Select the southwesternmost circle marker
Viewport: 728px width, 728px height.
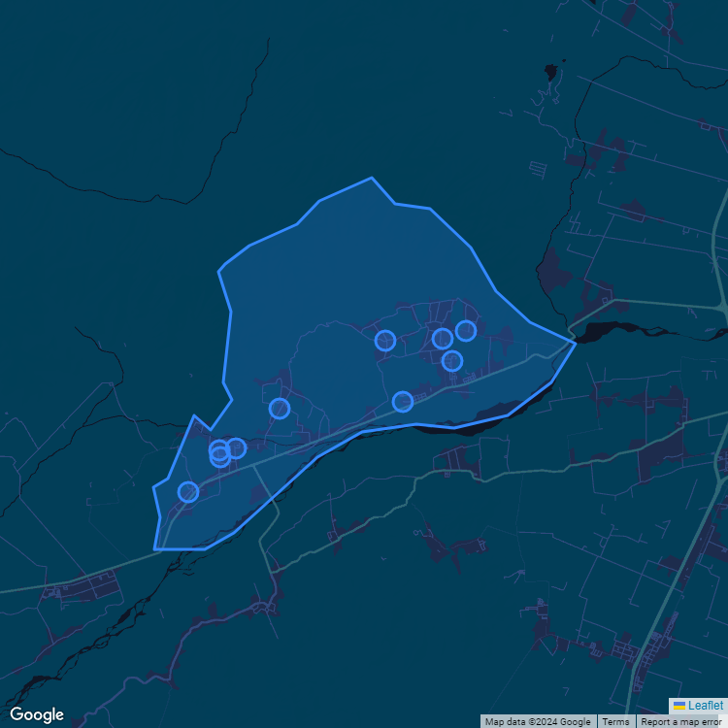pyautogui.click(x=188, y=492)
